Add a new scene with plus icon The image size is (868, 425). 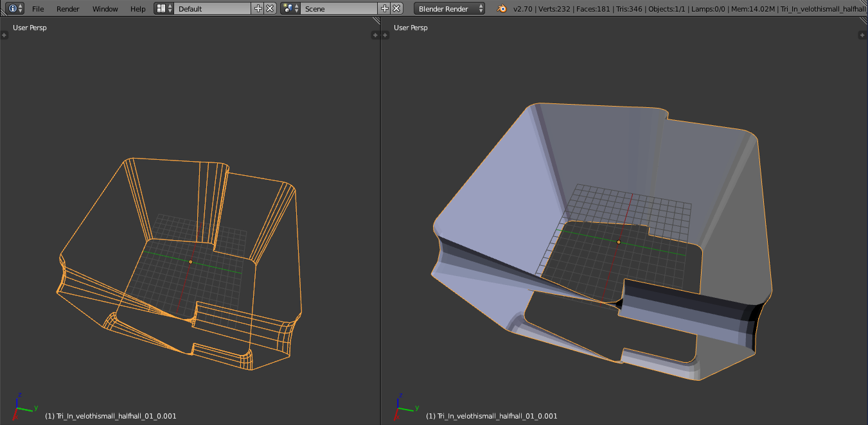[x=385, y=8]
